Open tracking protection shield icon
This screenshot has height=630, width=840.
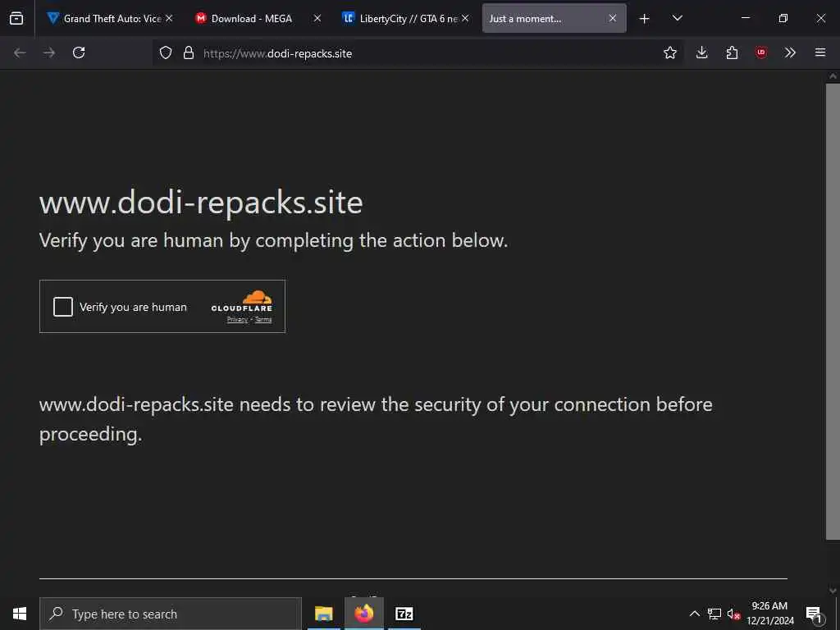tap(166, 52)
